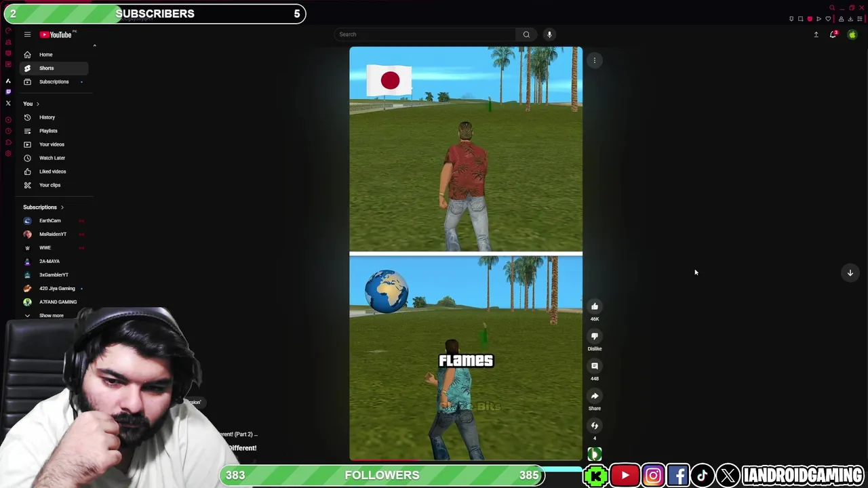Click the YouTube logo

[56, 35]
